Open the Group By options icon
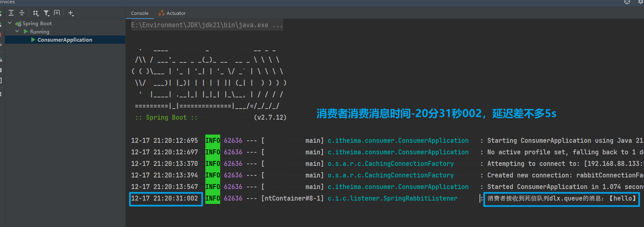 [35, 13]
